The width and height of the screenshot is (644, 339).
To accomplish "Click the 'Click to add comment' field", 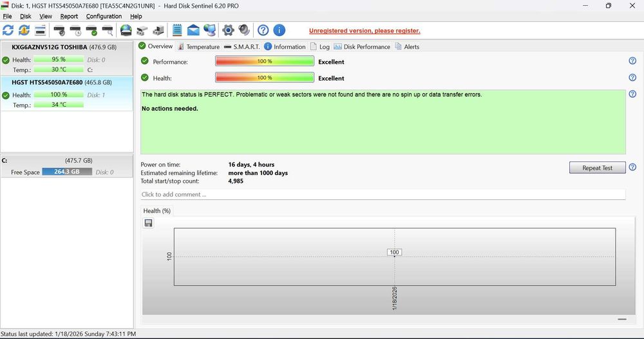I will click(383, 194).
